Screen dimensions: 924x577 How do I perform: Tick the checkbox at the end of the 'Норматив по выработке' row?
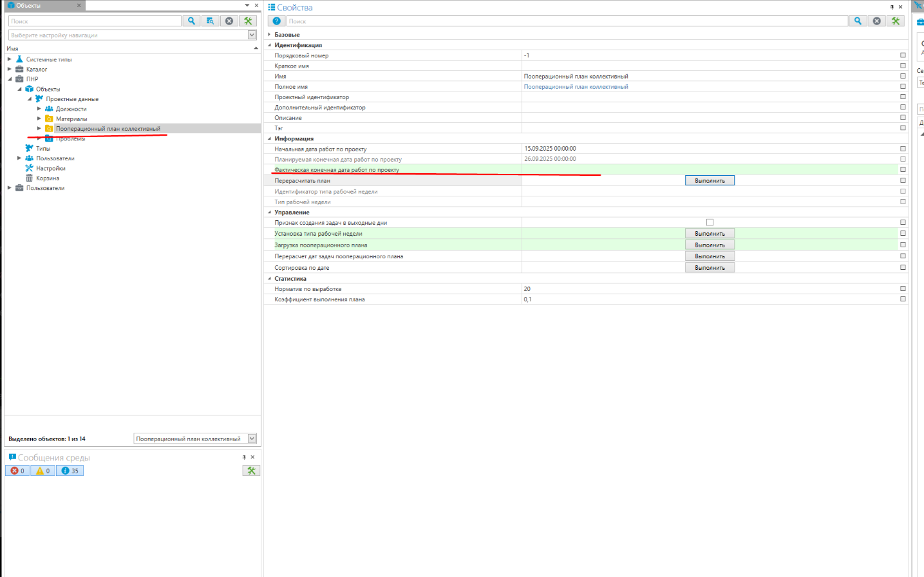tap(903, 288)
